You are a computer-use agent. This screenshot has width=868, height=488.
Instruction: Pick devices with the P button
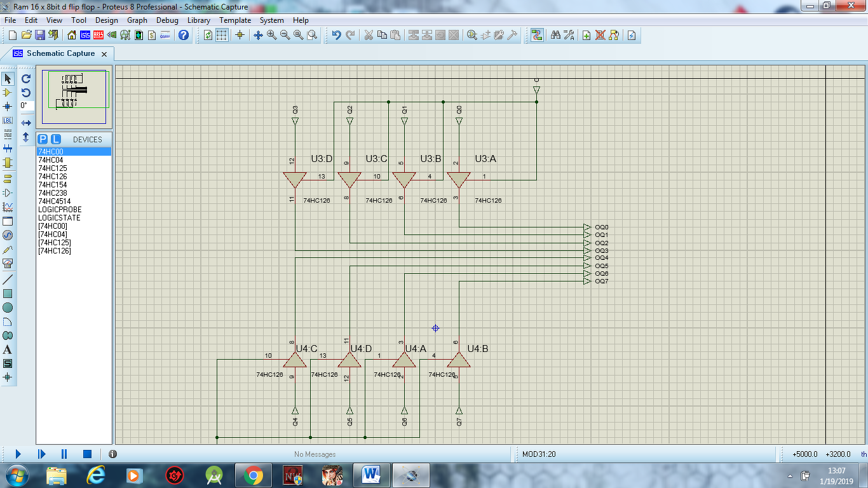[43, 139]
